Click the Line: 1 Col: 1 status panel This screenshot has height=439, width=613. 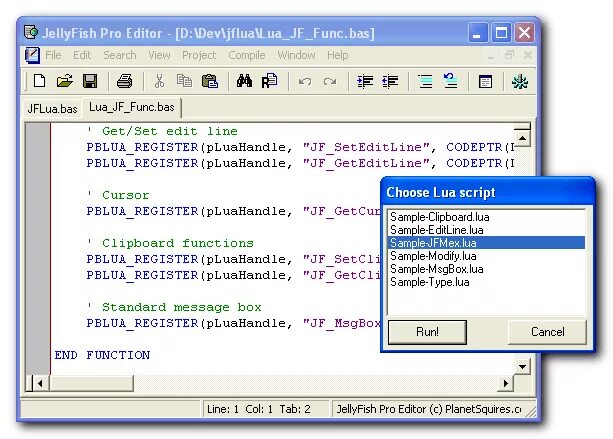pyautogui.click(x=265, y=409)
